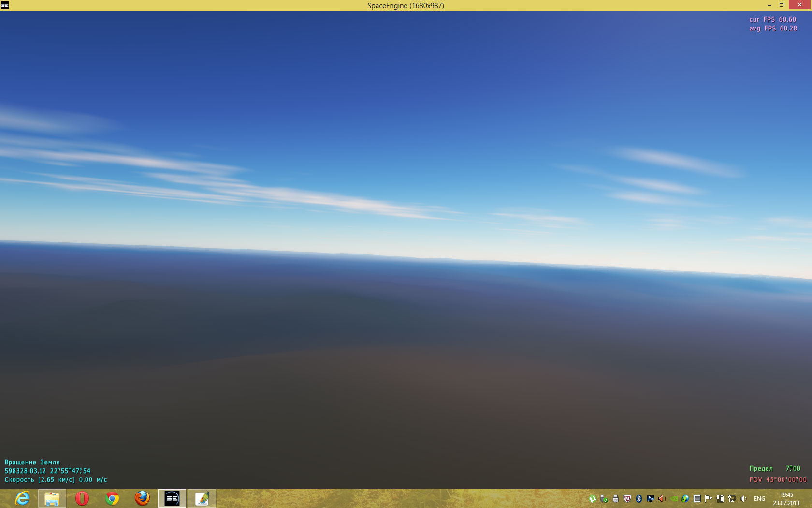812x508 pixels.
Task: Click the 'avg FPS 60.28' readout
Action: pos(773,29)
